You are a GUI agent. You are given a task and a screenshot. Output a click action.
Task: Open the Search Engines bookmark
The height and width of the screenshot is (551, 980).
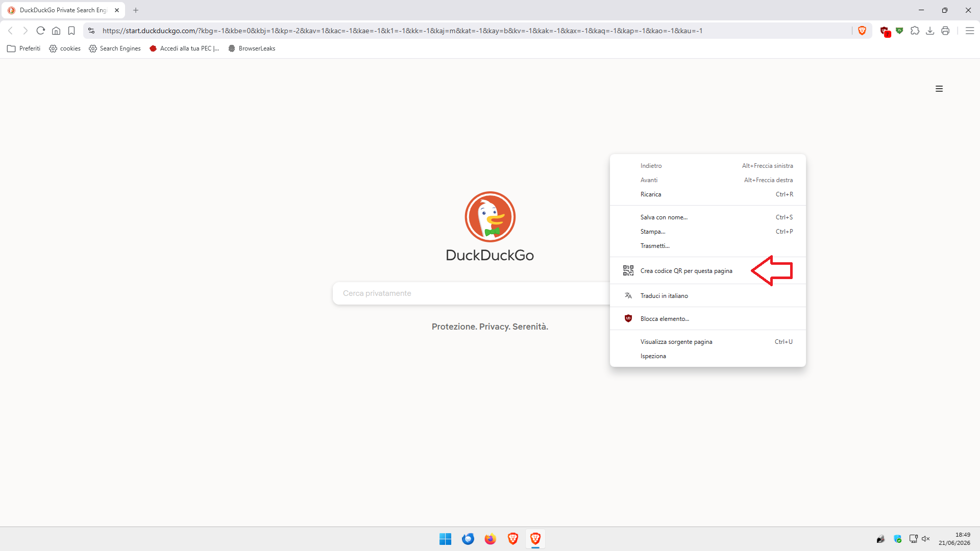115,48
